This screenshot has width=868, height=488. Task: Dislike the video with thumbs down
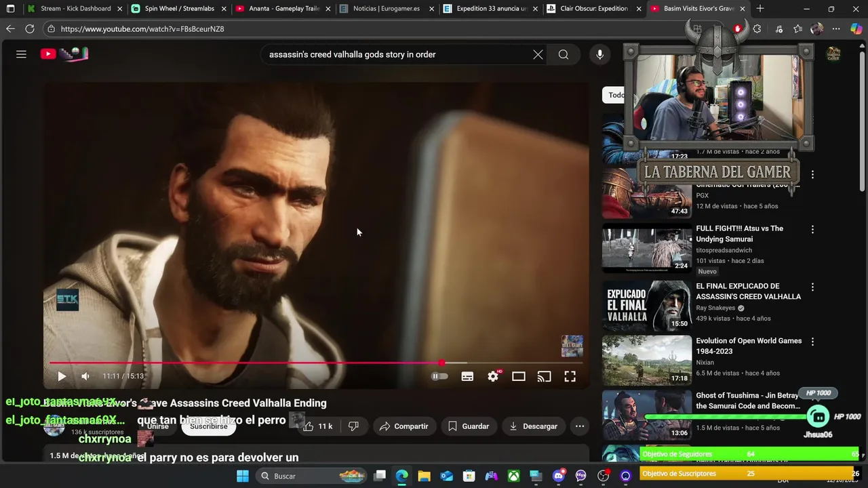(x=353, y=426)
